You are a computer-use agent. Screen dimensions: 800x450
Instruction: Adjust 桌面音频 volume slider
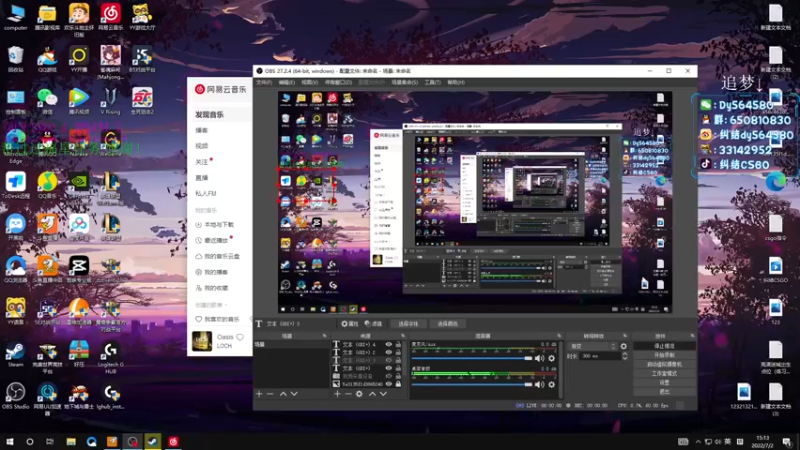point(472,384)
